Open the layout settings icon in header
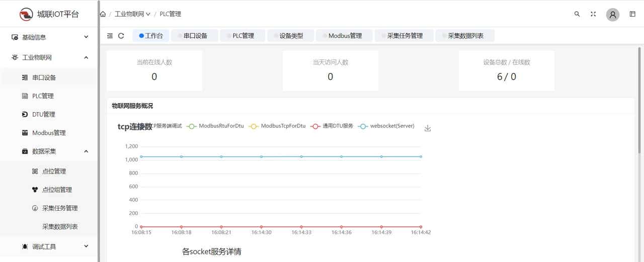Screen dimensions: 644x262 632,14
